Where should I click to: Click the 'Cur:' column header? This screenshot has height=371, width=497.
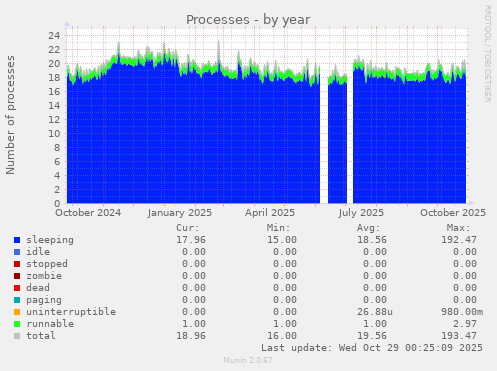188,228
